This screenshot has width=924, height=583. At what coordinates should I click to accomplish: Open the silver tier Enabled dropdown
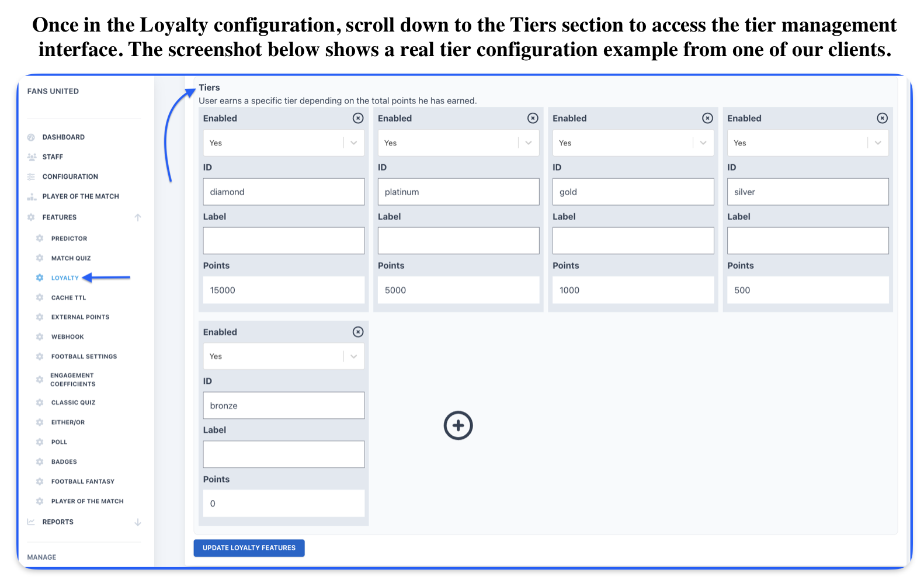[x=808, y=143]
